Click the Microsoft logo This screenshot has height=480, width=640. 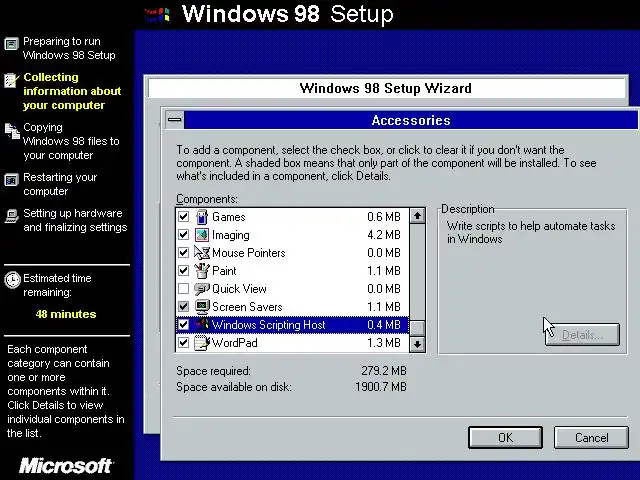67,466
